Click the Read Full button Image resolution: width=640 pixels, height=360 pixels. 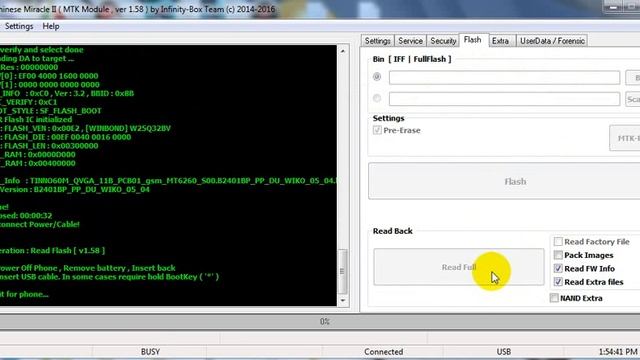click(x=459, y=267)
